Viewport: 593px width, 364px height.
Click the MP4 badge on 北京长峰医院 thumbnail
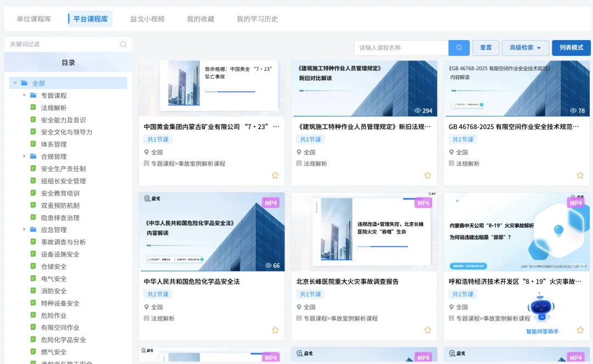point(423,203)
